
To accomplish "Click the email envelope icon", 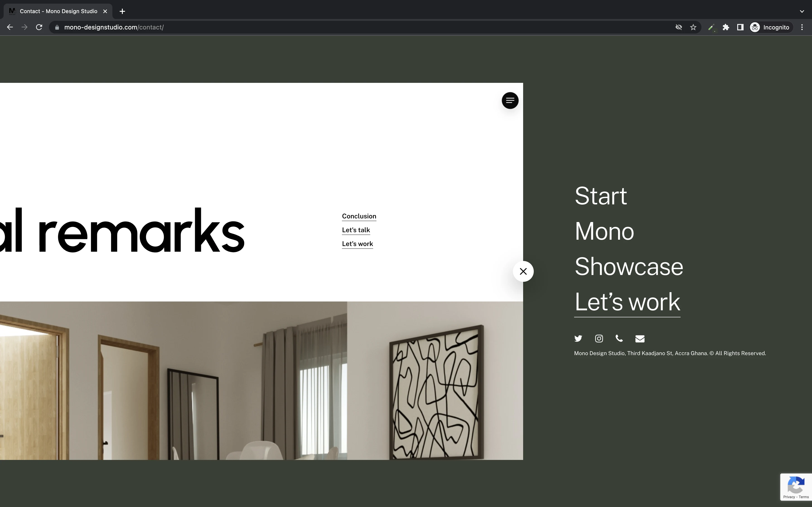I will tap(640, 339).
